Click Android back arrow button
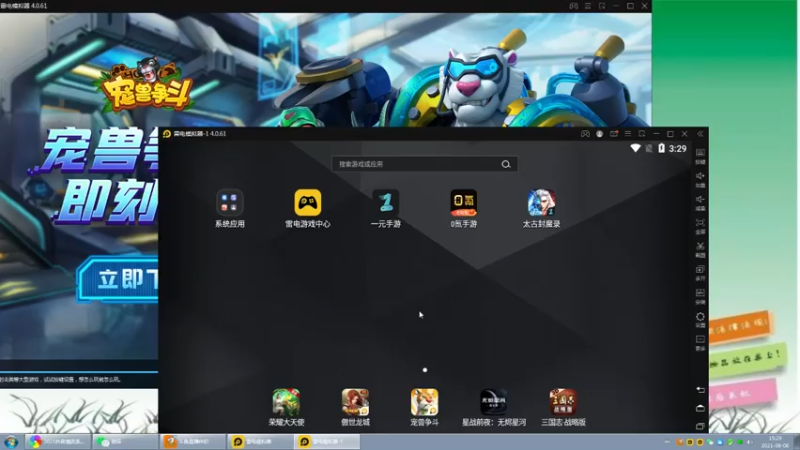 coord(700,390)
